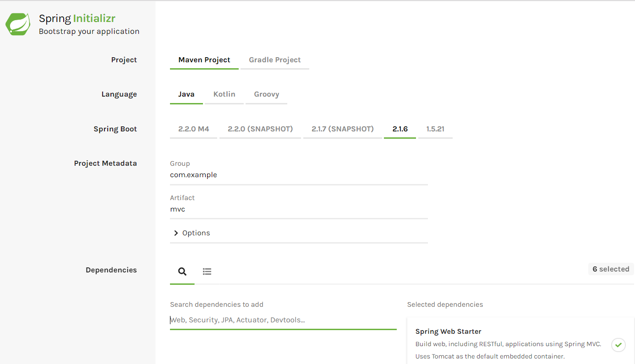
Task: Select Spring Boot 2.2.0 (SNAPSHOT)
Action: [260, 129]
